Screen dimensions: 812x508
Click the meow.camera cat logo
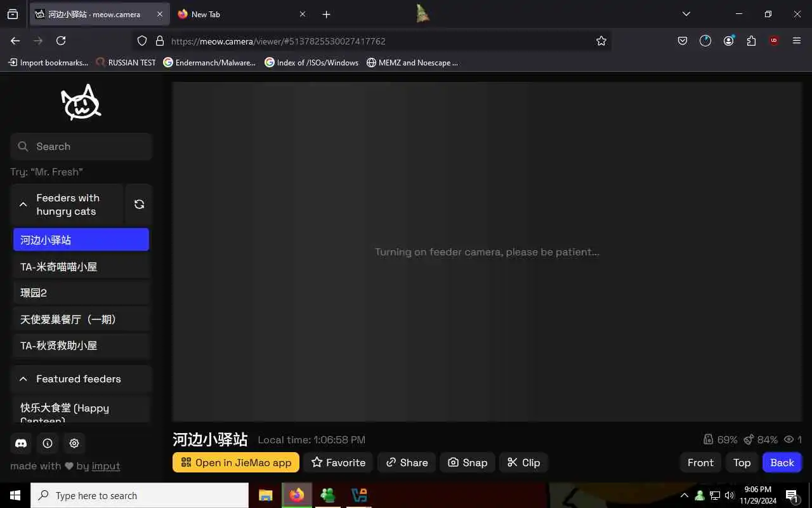[x=81, y=103]
